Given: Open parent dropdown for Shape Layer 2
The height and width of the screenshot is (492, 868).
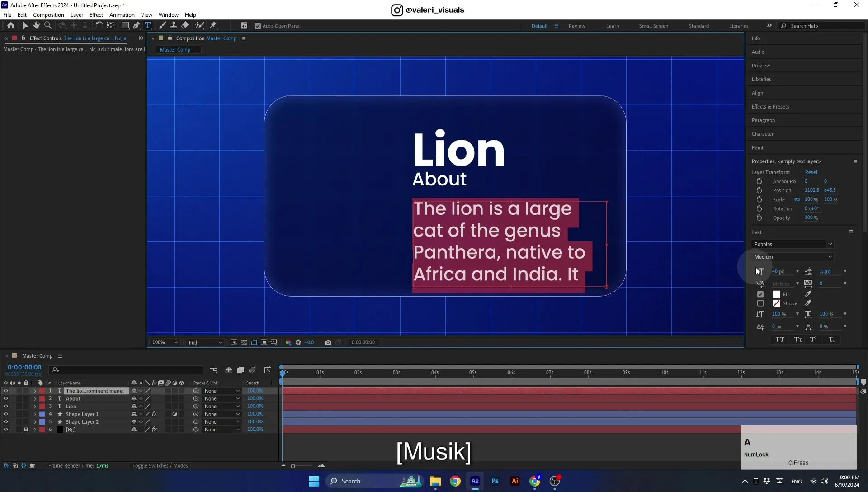Looking at the screenshot, I should [222, 422].
